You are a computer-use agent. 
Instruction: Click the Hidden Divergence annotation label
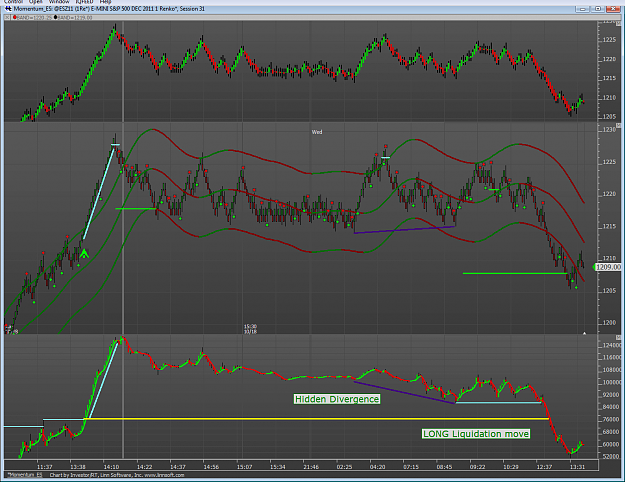click(x=337, y=399)
